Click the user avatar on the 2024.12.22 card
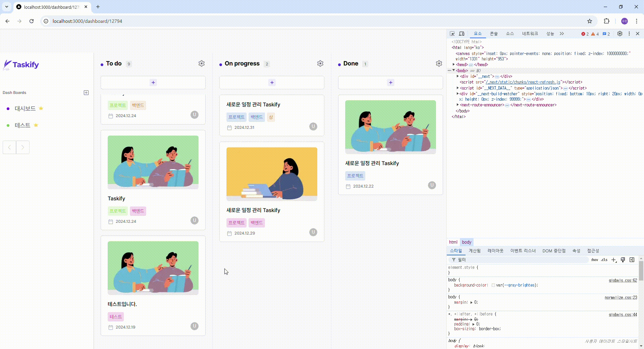644x349 pixels. 432,185
